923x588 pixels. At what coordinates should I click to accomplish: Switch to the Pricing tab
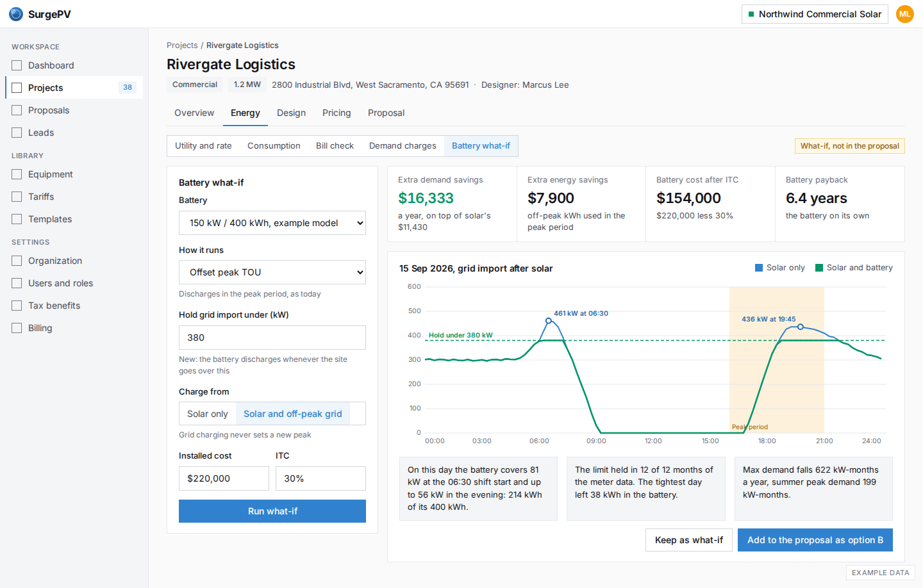click(337, 113)
